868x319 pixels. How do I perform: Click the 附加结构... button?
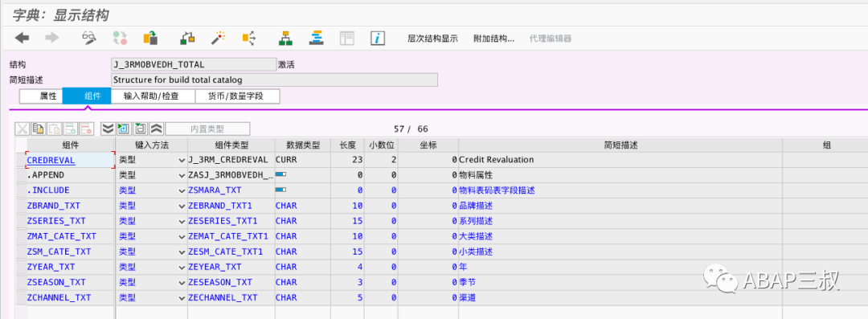[x=493, y=39]
